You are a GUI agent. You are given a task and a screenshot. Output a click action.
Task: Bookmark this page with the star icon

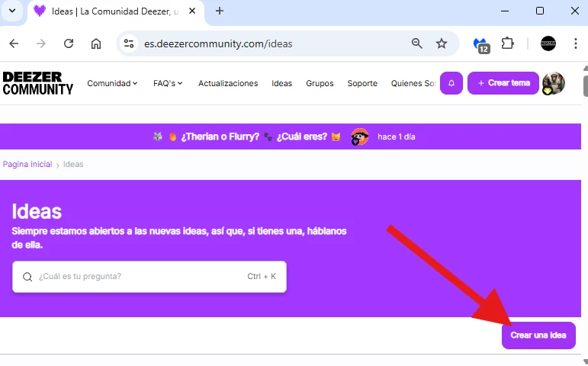(442, 43)
